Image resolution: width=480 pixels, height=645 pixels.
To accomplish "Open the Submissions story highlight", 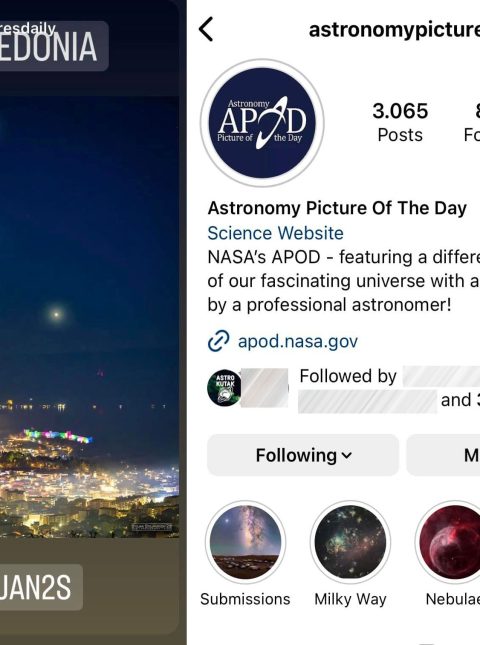I will [x=246, y=542].
